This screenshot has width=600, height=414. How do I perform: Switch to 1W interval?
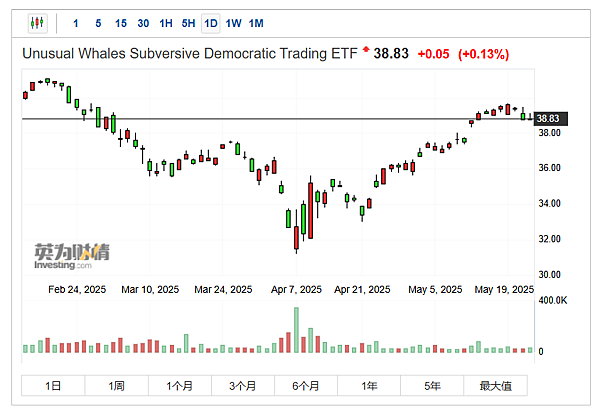pyautogui.click(x=233, y=24)
